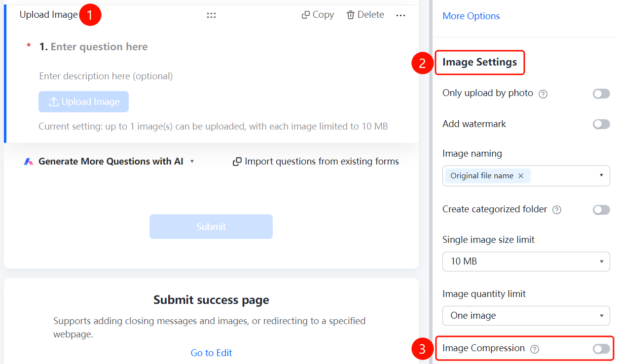Click the AI logo icon
This screenshot has height=364, width=617.
(29, 162)
